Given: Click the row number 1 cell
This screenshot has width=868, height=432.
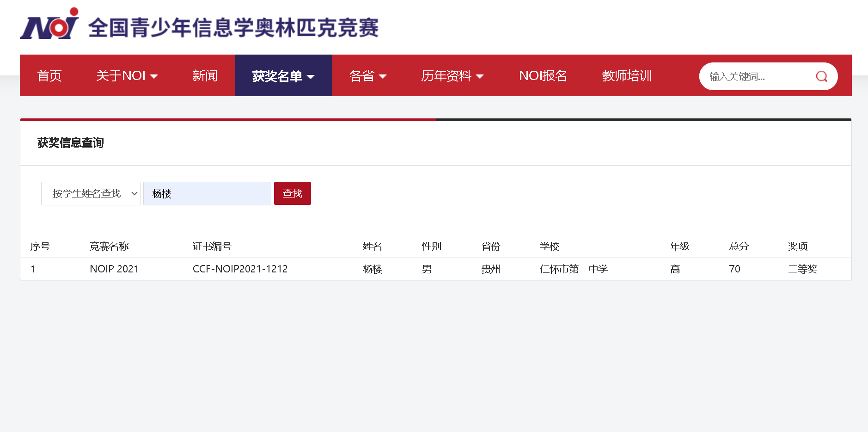Looking at the screenshot, I should (x=33, y=269).
